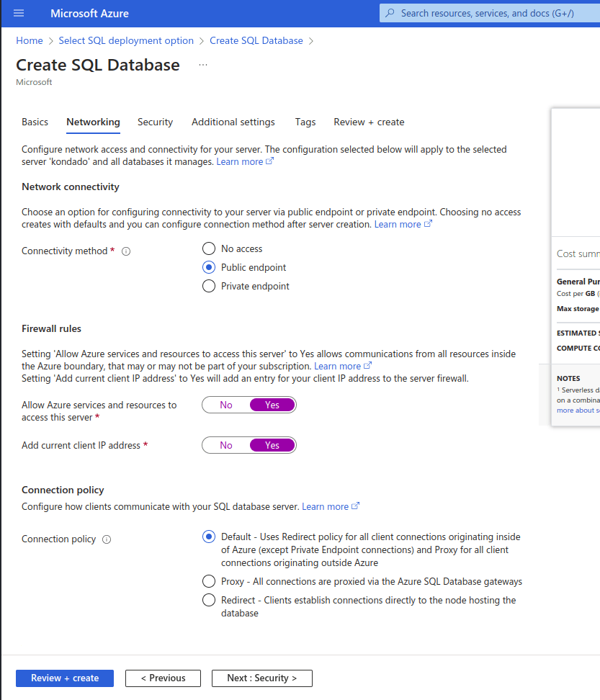Disable Allow Azure services to access this server
Viewport: 600px width, 700px height.
click(x=226, y=405)
